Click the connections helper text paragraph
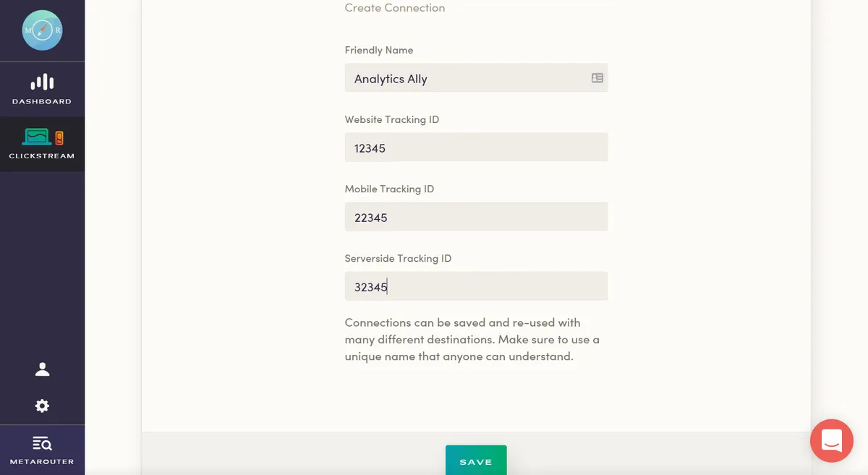This screenshot has height=475, width=868. pyautogui.click(x=472, y=339)
